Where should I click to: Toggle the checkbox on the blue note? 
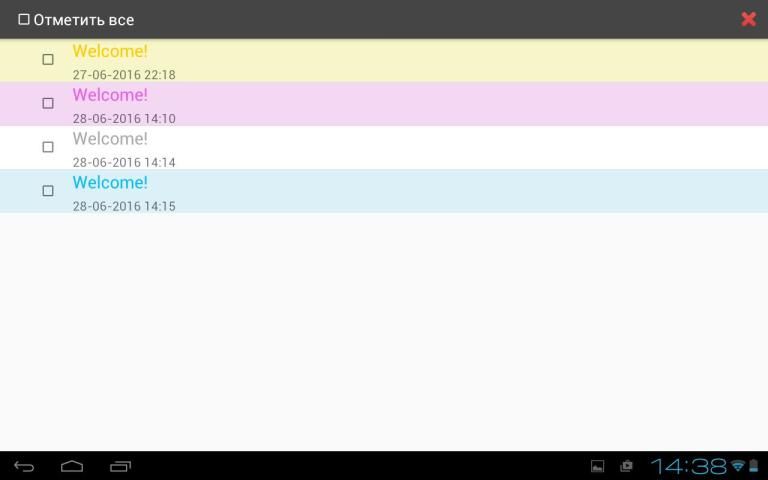click(x=48, y=191)
